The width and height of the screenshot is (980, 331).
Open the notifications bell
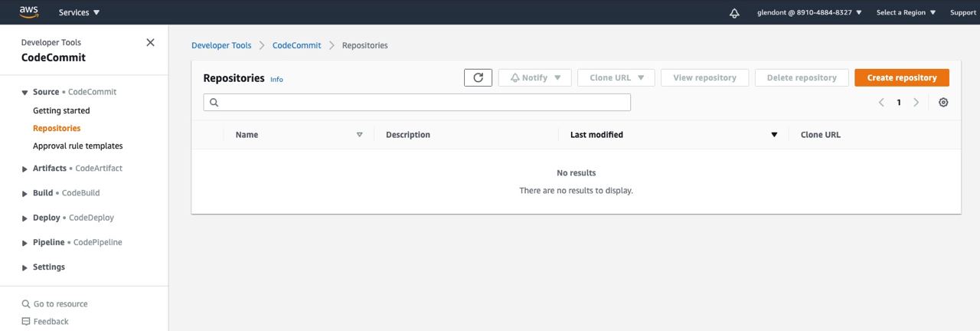(734, 13)
